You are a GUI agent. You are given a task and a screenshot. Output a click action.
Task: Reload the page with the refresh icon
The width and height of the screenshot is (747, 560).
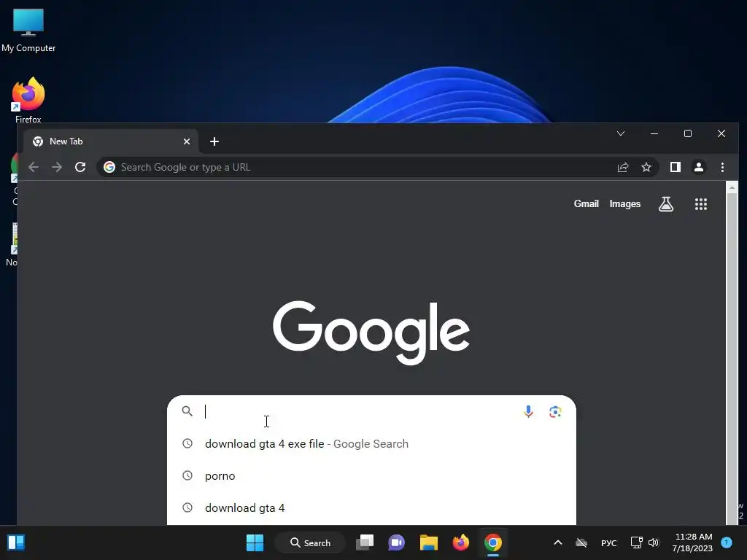coord(80,167)
